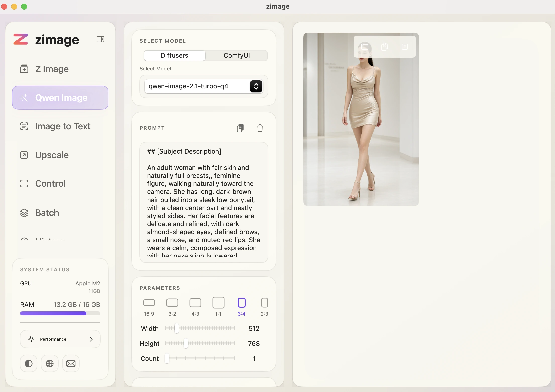The image size is (555, 392).
Task: Expand the Performance panel chevron
Action: click(91, 339)
